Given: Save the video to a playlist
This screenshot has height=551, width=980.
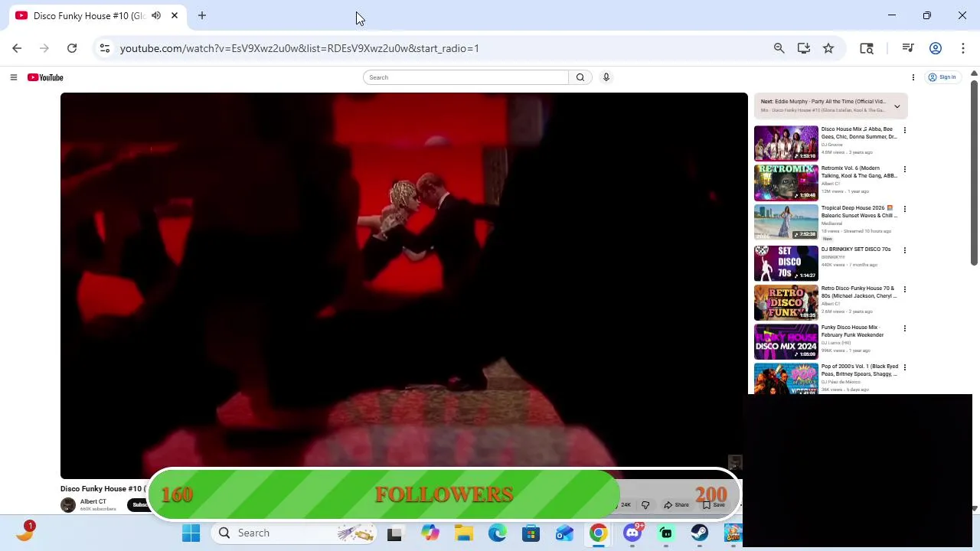Looking at the screenshot, I should [x=714, y=505].
